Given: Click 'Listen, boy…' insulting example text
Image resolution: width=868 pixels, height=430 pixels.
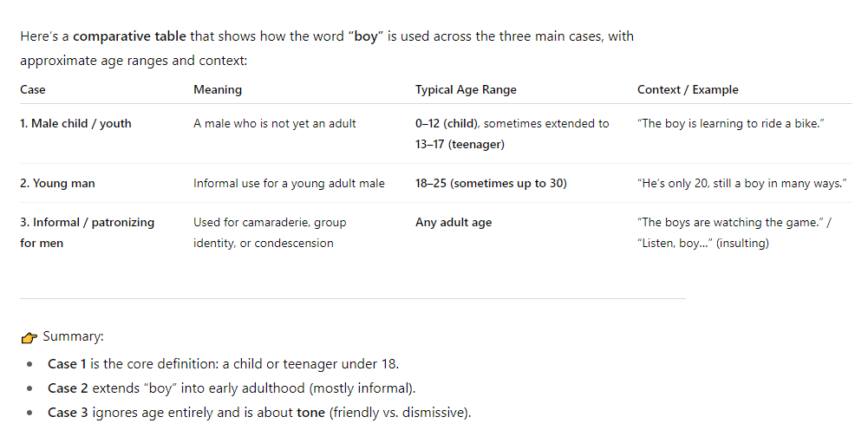Looking at the screenshot, I should tap(703, 243).
